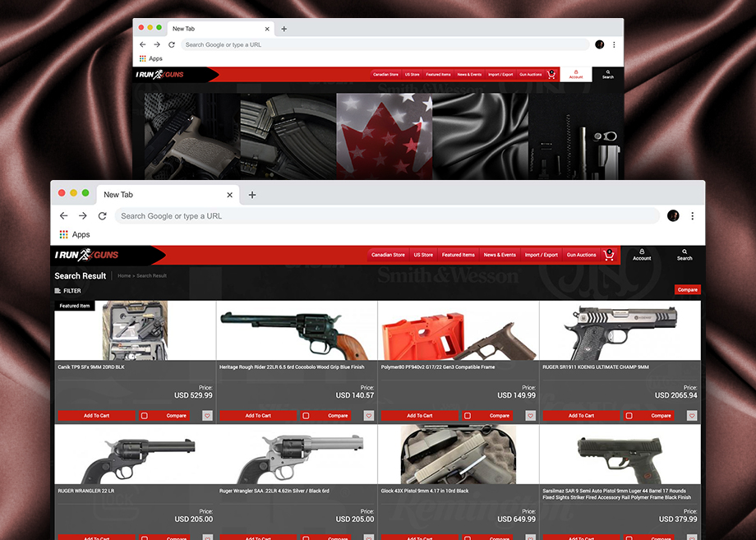Open the shopping cart in the rear window

[x=551, y=74]
